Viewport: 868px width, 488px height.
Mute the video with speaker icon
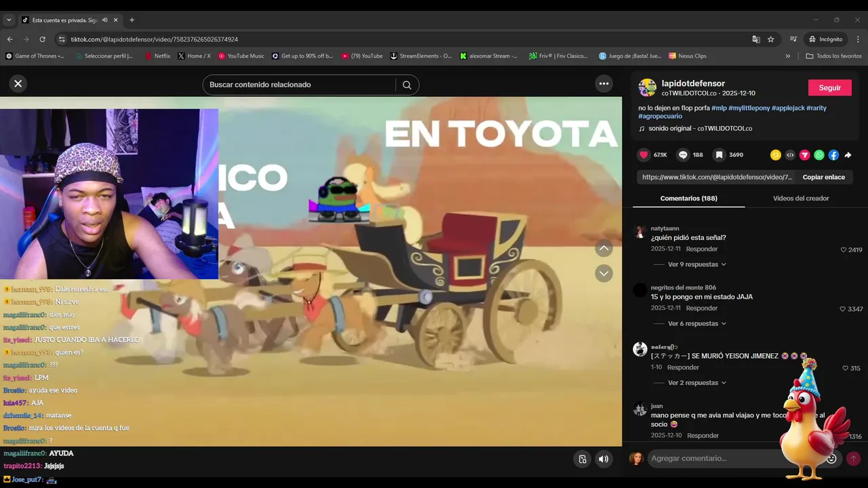click(604, 459)
